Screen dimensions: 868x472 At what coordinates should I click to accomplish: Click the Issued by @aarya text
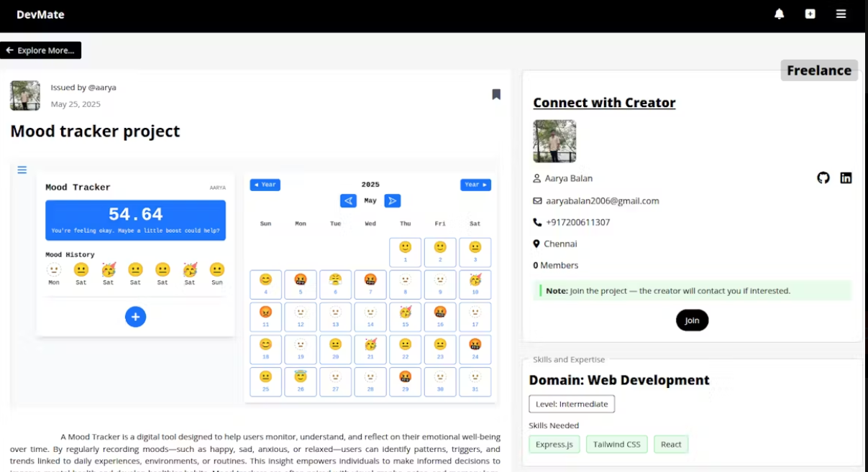pyautogui.click(x=83, y=88)
